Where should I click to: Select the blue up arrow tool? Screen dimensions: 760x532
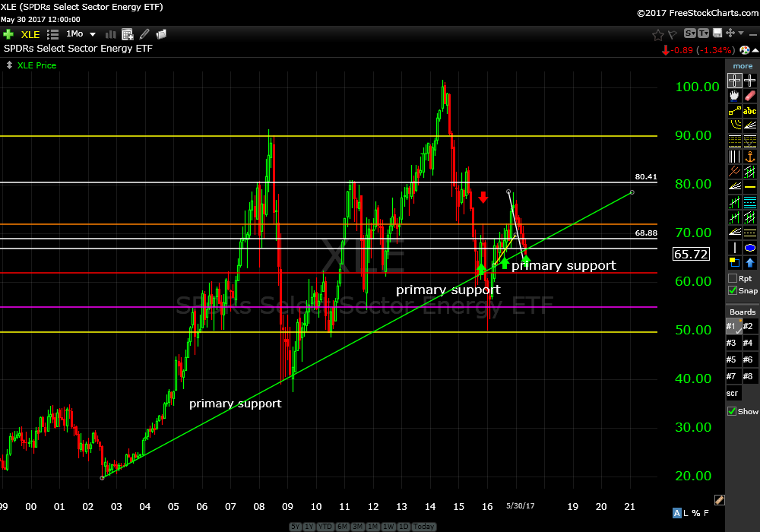tap(750, 263)
